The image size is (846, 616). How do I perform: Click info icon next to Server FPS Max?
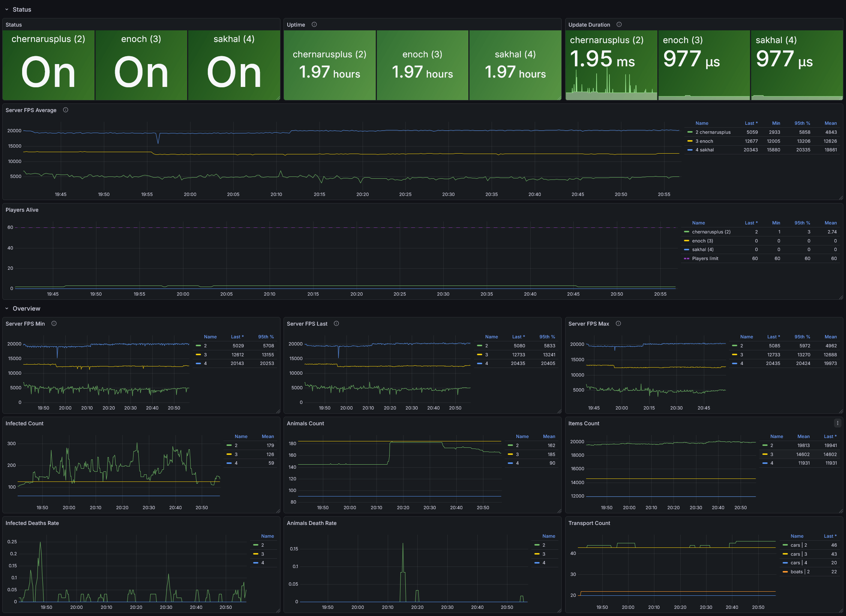click(618, 323)
